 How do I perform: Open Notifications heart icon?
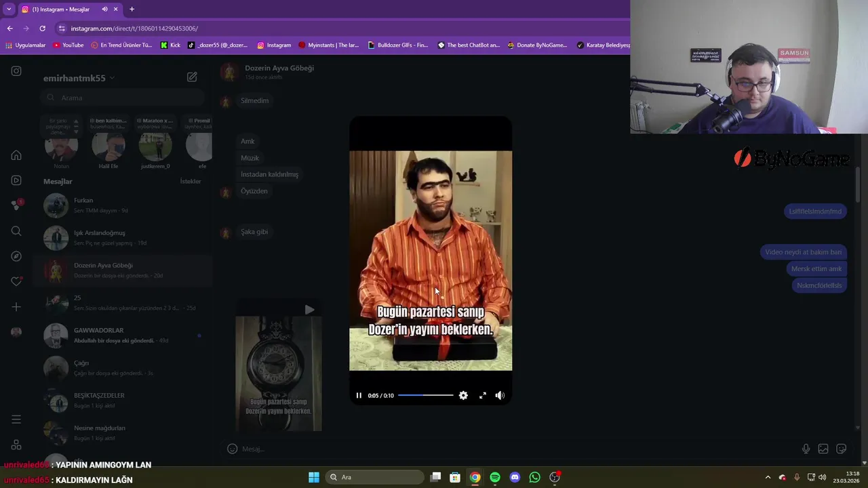click(16, 281)
